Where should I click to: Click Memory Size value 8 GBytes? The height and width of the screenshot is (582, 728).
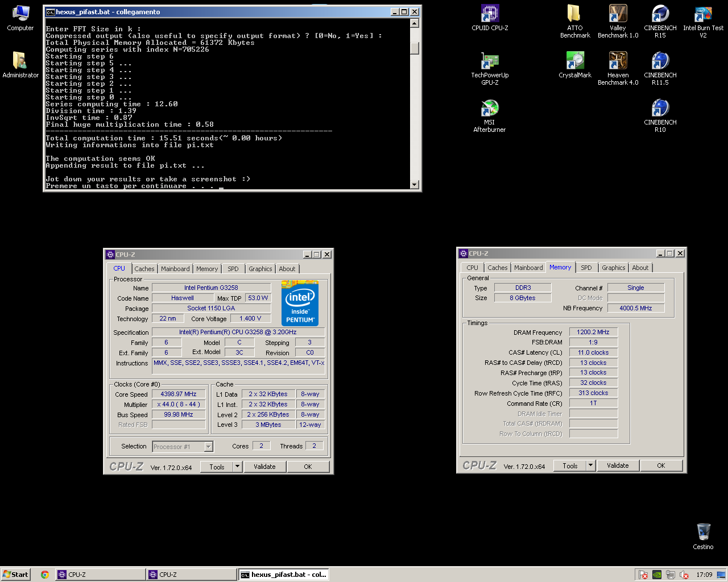point(523,298)
